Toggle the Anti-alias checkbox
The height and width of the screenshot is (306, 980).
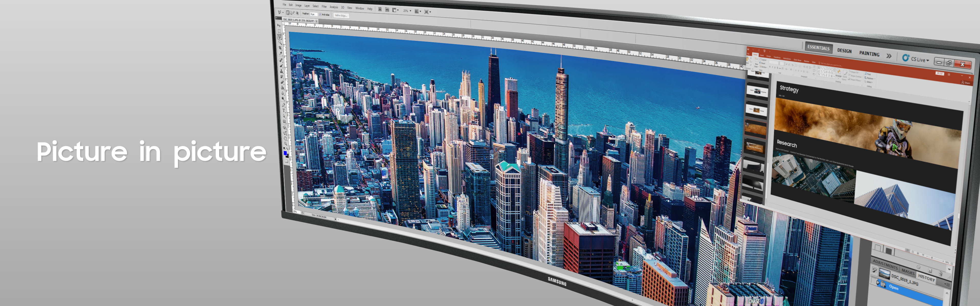coord(320,15)
